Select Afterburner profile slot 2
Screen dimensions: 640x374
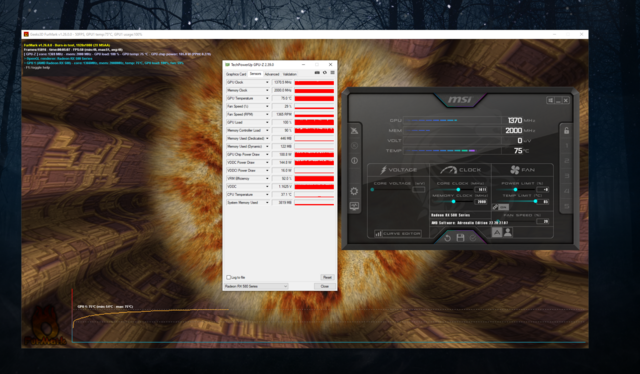tap(567, 161)
